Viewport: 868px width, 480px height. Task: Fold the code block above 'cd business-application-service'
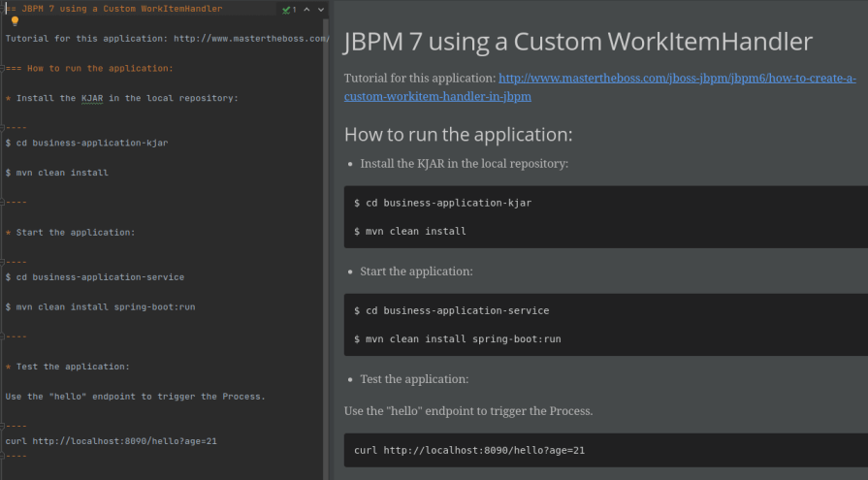tap(2, 262)
